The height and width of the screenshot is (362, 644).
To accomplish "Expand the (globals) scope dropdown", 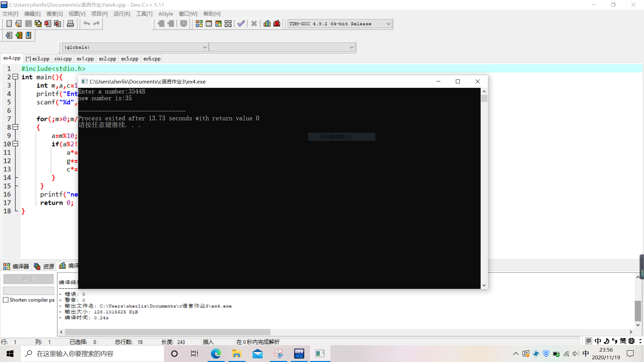I will point(205,47).
